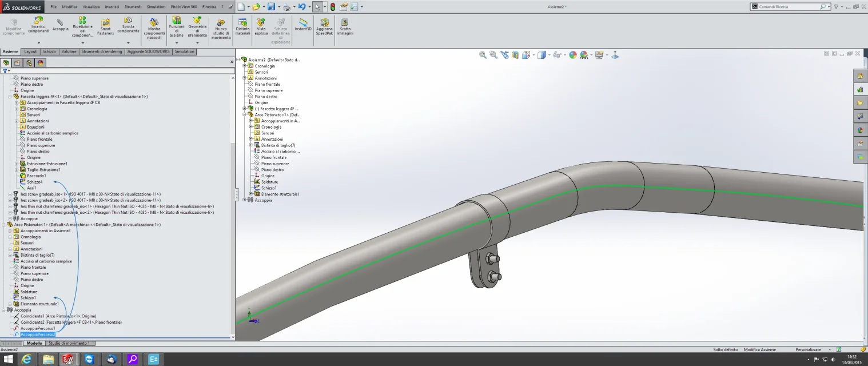Open dropdown under Sposta componente

pos(128,43)
